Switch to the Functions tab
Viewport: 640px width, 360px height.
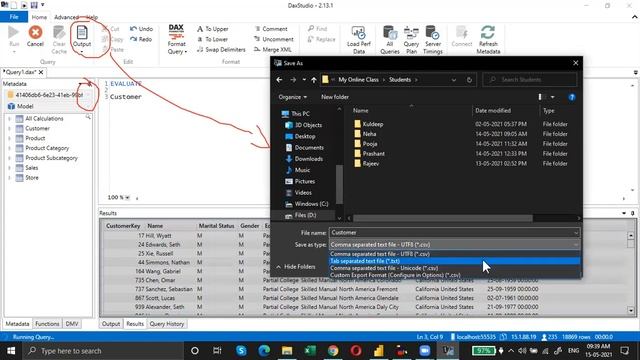47,324
